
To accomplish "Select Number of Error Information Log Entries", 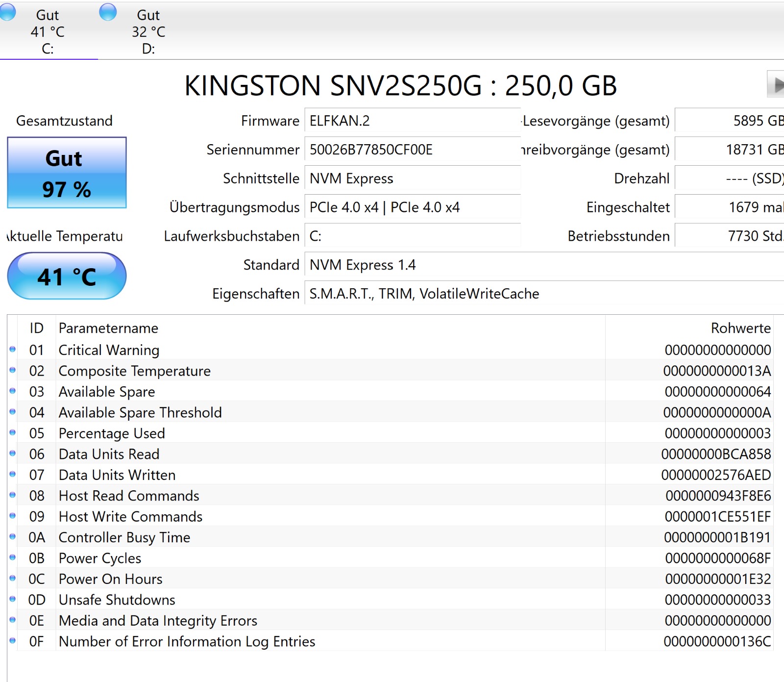I will point(187,641).
